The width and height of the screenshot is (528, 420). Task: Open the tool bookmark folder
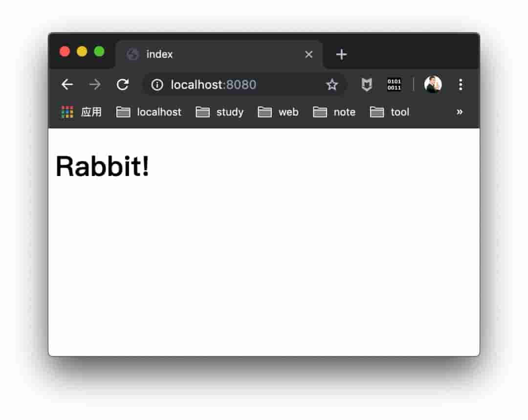point(390,112)
